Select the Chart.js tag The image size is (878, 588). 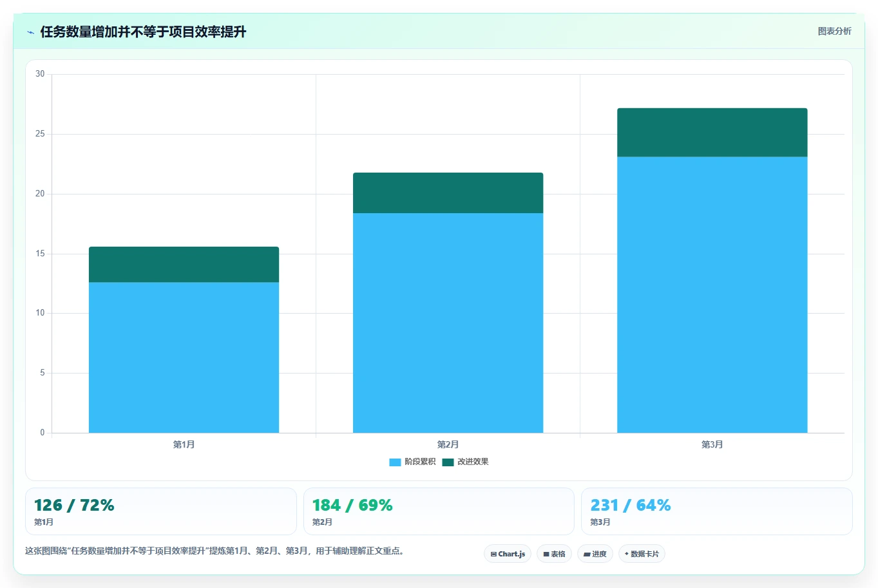coord(508,554)
